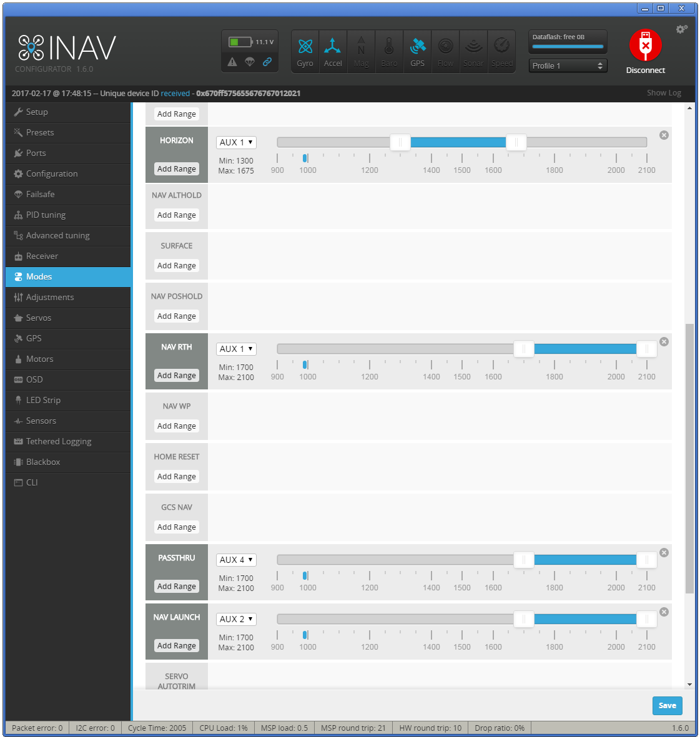The width and height of the screenshot is (700, 737).
Task: Go to the Ports tab
Action: (68, 154)
